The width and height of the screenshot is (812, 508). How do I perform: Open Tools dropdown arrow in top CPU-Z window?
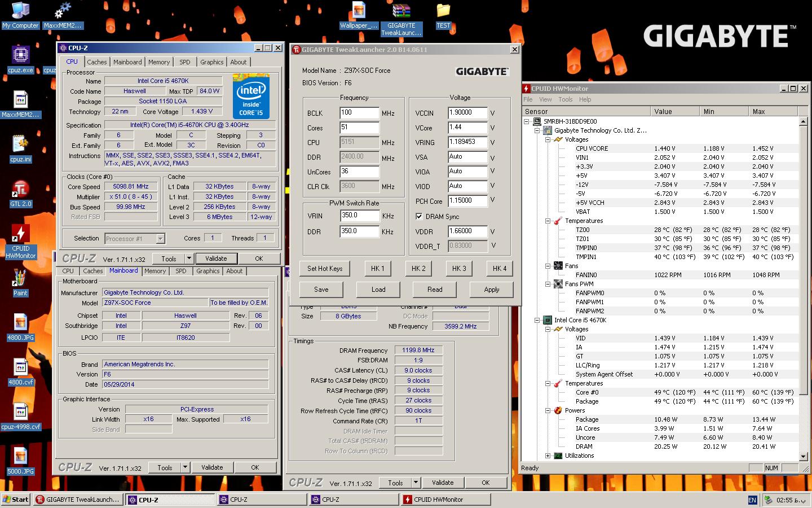189,259
